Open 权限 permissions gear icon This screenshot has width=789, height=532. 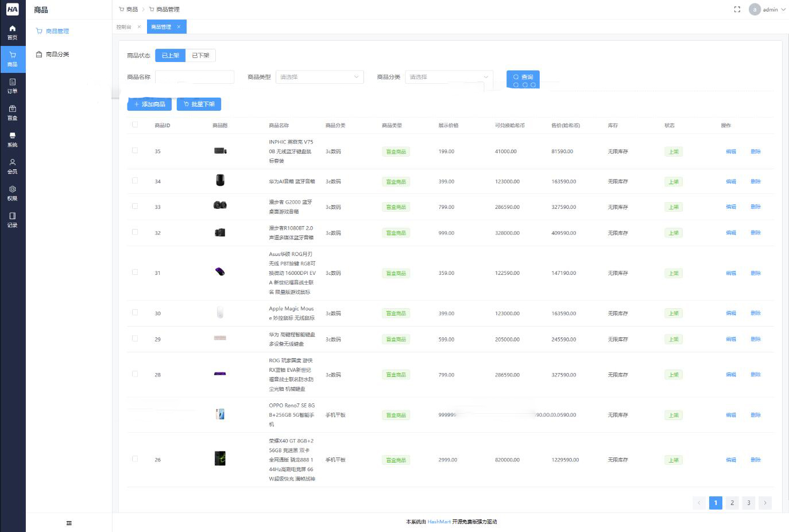(12, 193)
